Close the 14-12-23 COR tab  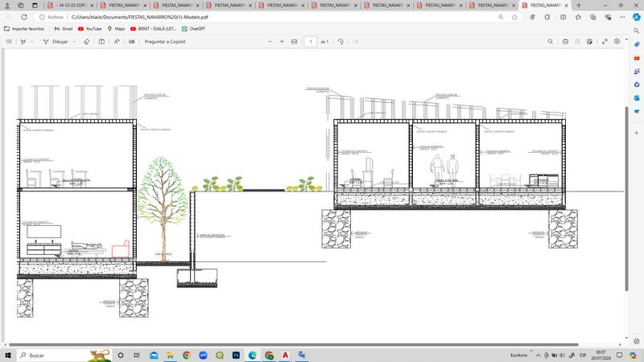[x=92, y=6]
